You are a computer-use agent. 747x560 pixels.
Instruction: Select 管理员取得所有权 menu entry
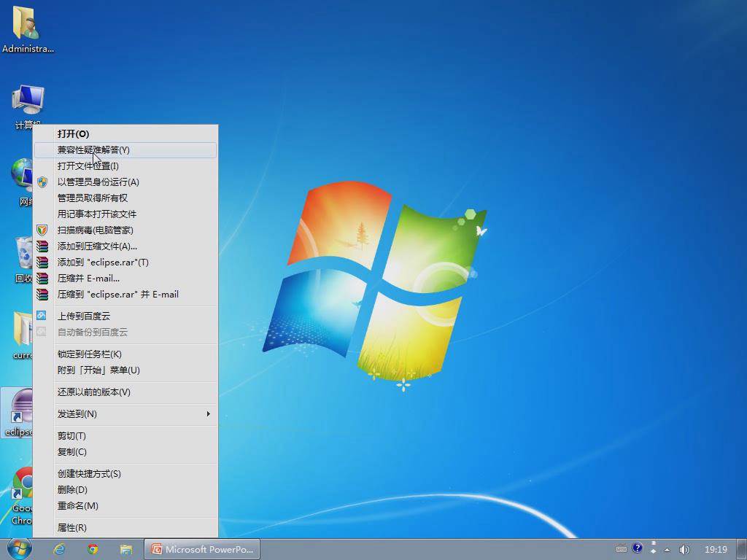pos(125,198)
